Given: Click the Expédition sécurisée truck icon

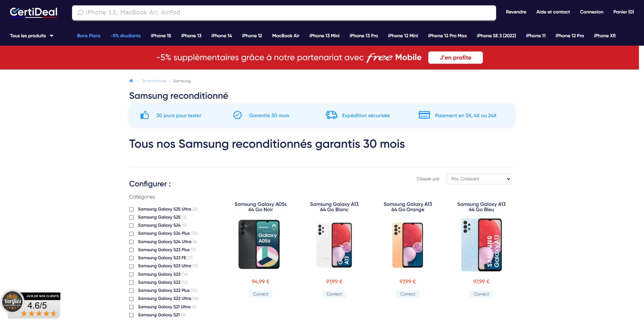Looking at the screenshot, I should [x=331, y=115].
